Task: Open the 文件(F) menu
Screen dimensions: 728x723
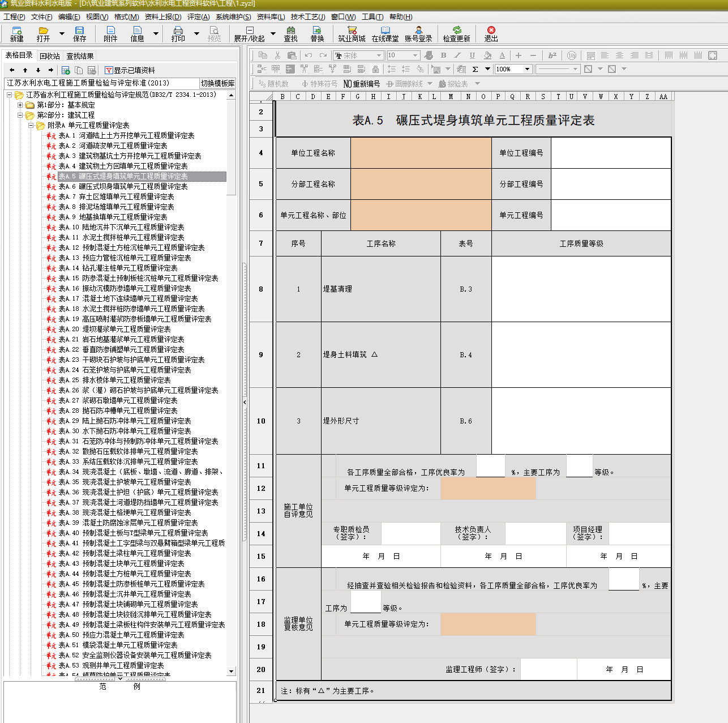Action: point(42,17)
